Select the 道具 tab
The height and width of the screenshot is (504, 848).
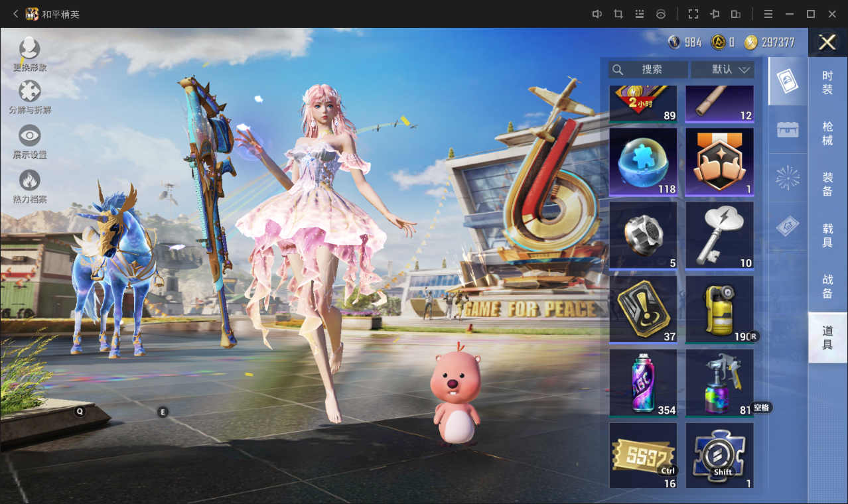tap(827, 337)
